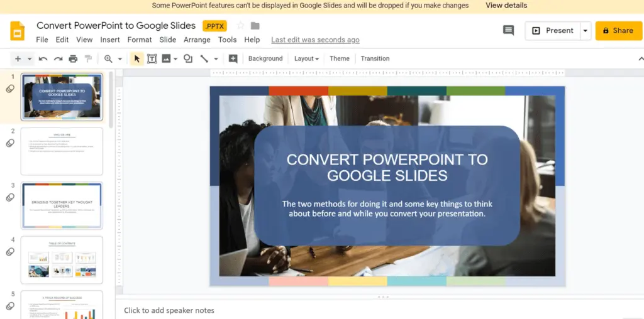Click to add speaker notes
This screenshot has width=644, height=319.
(169, 310)
